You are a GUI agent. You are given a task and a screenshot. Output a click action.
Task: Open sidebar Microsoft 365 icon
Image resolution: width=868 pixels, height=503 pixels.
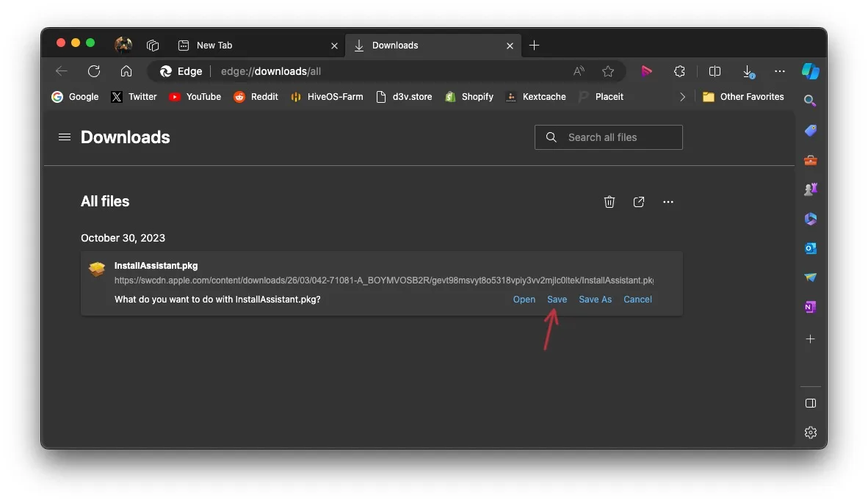(811, 219)
